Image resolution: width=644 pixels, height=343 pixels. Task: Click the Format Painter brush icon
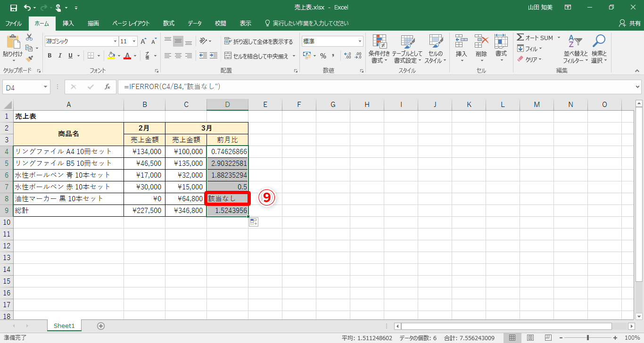tap(29, 59)
